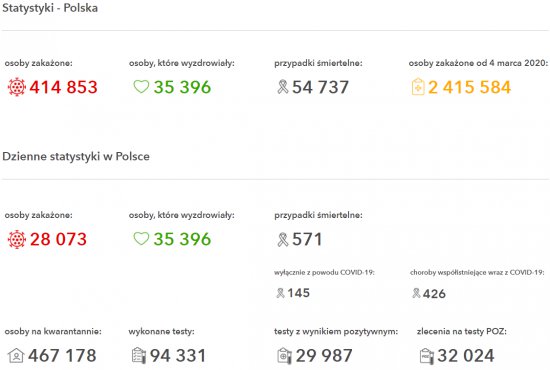This screenshot has height=370, width=550.
Task: Click the ribbon icon next to 571
Action: point(283,240)
